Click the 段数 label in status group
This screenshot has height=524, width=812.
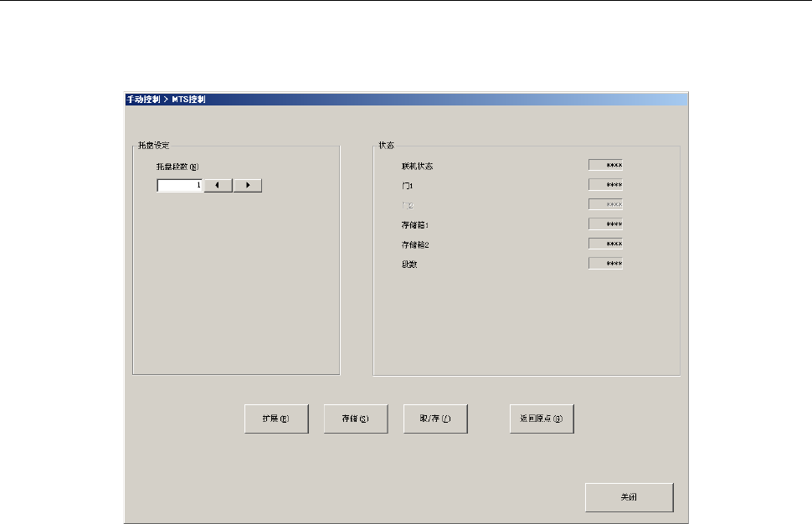[x=409, y=265]
